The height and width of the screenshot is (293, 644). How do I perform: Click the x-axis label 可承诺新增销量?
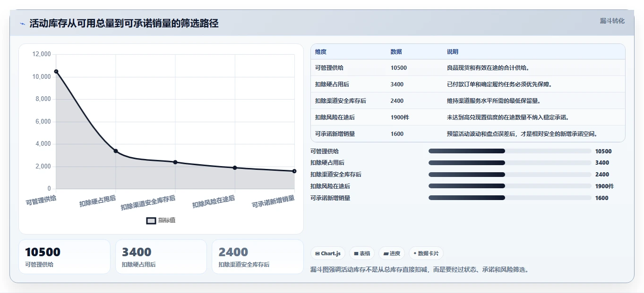[273, 202]
